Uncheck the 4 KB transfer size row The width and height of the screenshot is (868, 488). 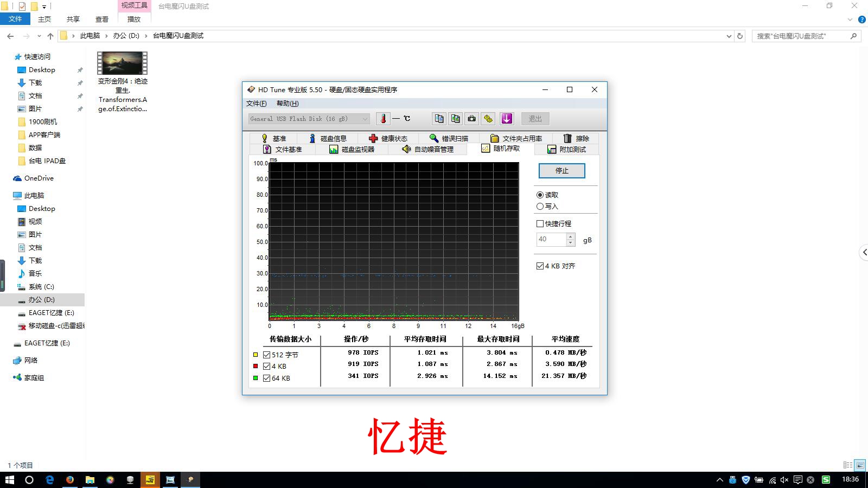[266, 366]
